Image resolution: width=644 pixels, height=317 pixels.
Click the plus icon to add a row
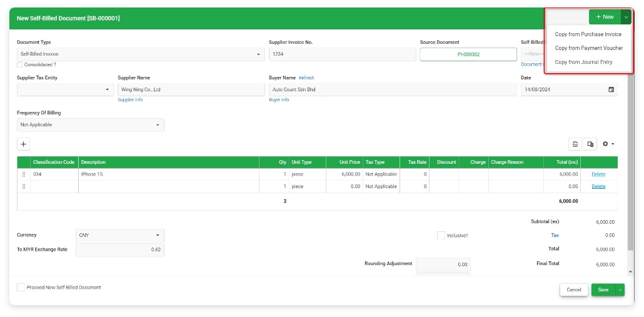point(23,144)
